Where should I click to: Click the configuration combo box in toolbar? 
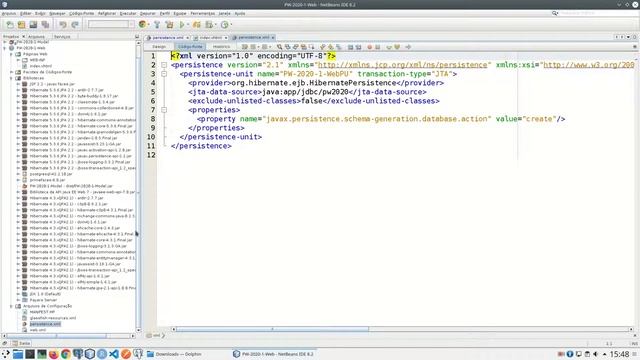(111, 25)
